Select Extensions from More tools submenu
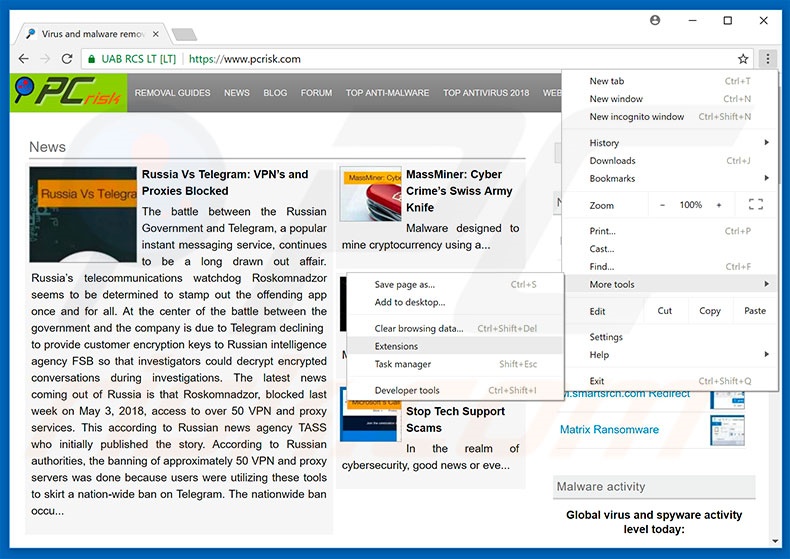This screenshot has width=790, height=559. coord(396,346)
